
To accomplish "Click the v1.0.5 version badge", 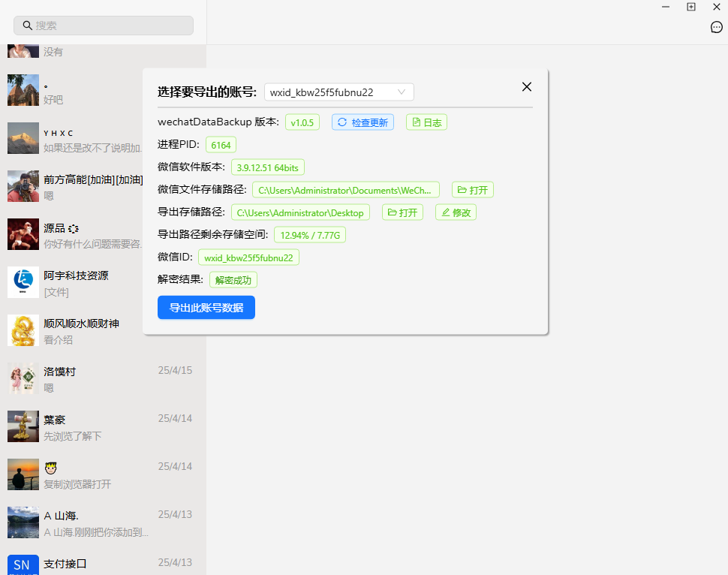I will point(302,122).
